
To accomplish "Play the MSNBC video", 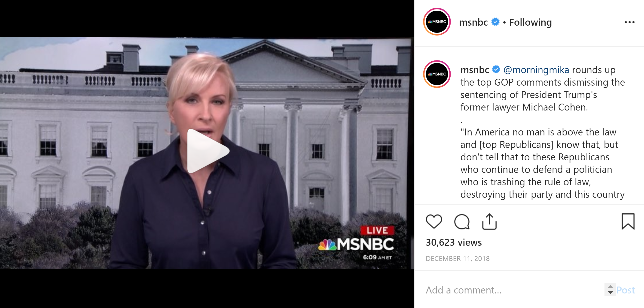I will (x=208, y=151).
